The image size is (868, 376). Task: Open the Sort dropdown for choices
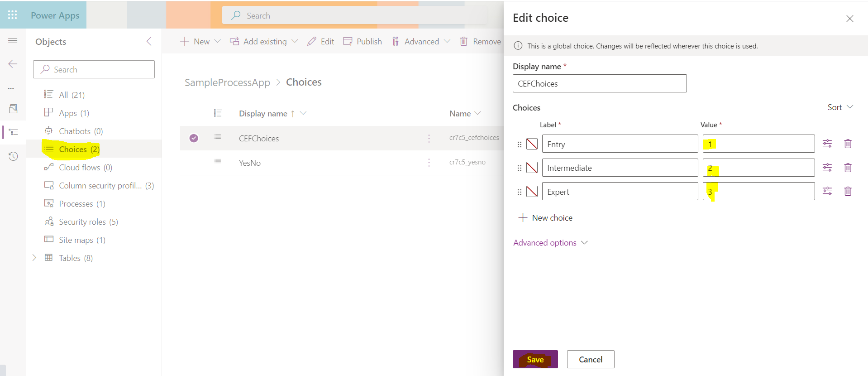coord(840,107)
